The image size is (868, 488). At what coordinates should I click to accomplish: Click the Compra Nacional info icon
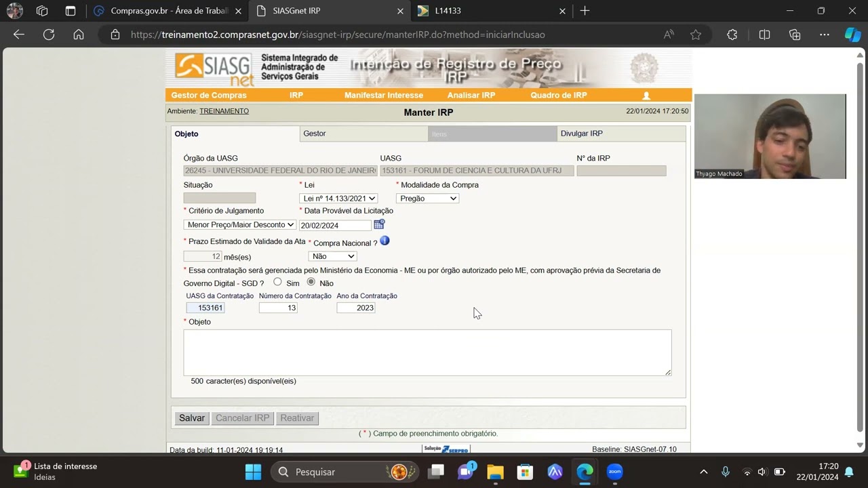click(384, 241)
